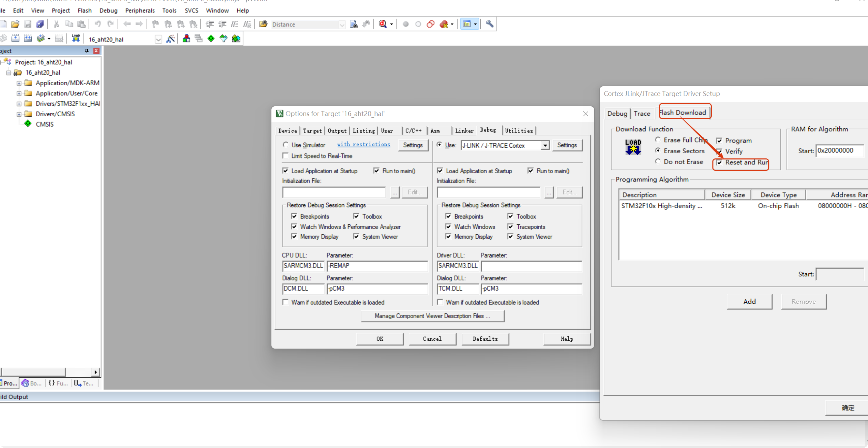
Task: Click the LOAD download toolbar icon
Action: (x=76, y=39)
